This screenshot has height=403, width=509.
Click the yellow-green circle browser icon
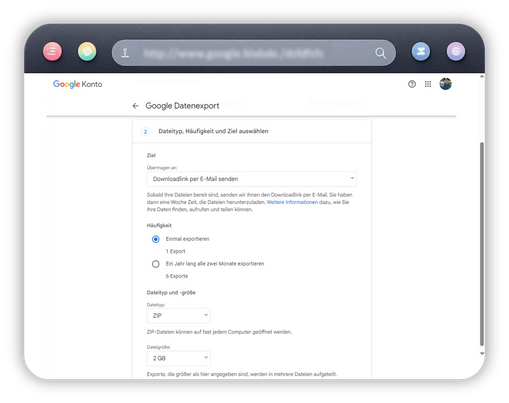(x=87, y=51)
